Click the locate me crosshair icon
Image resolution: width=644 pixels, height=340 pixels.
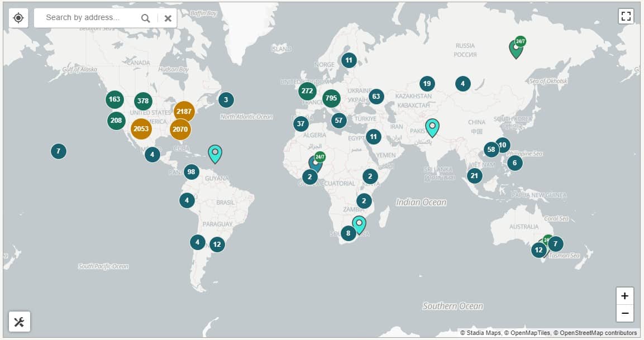(x=18, y=18)
